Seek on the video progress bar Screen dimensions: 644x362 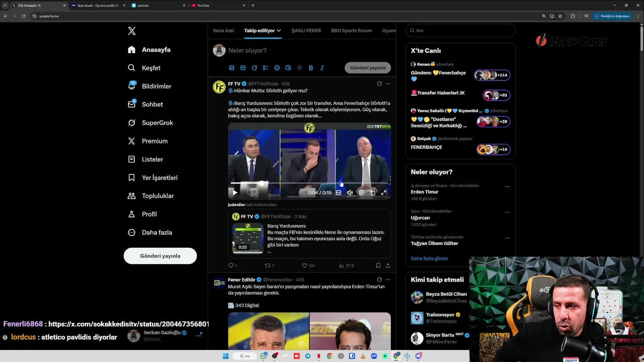click(309, 183)
